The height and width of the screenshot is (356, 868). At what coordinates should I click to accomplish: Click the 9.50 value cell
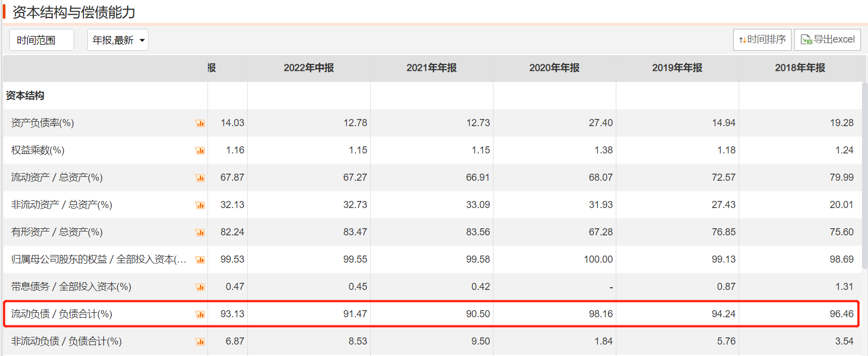[x=480, y=341]
